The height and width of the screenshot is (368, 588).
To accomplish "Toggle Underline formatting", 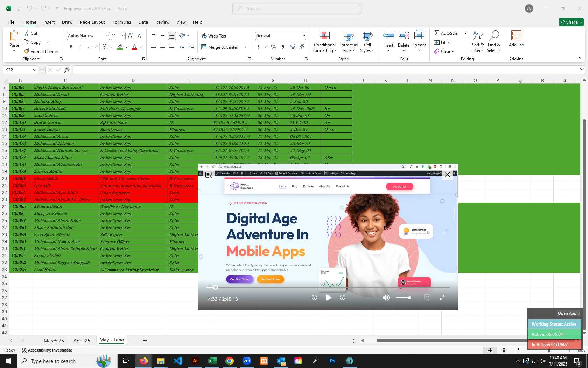I will coord(89,47).
